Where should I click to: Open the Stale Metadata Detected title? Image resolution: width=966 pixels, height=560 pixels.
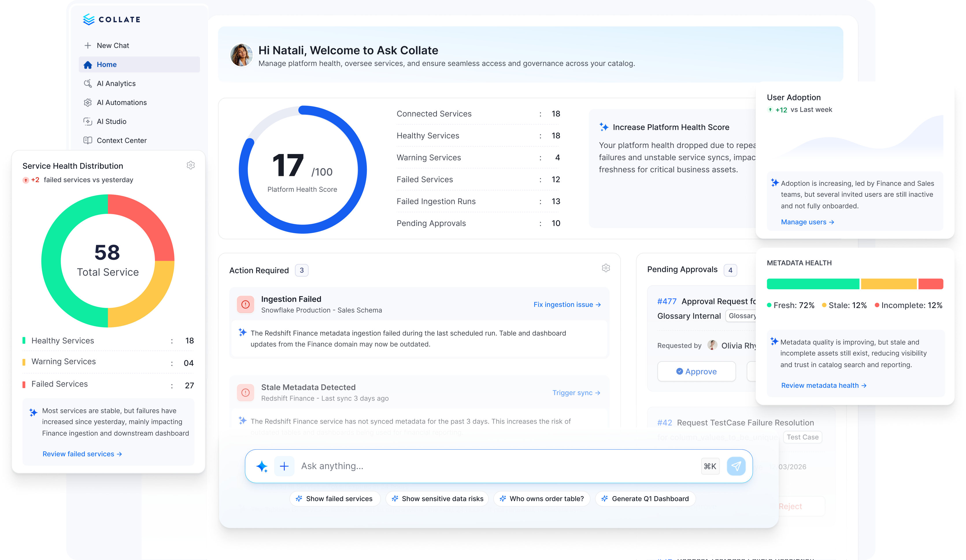pyautogui.click(x=308, y=387)
